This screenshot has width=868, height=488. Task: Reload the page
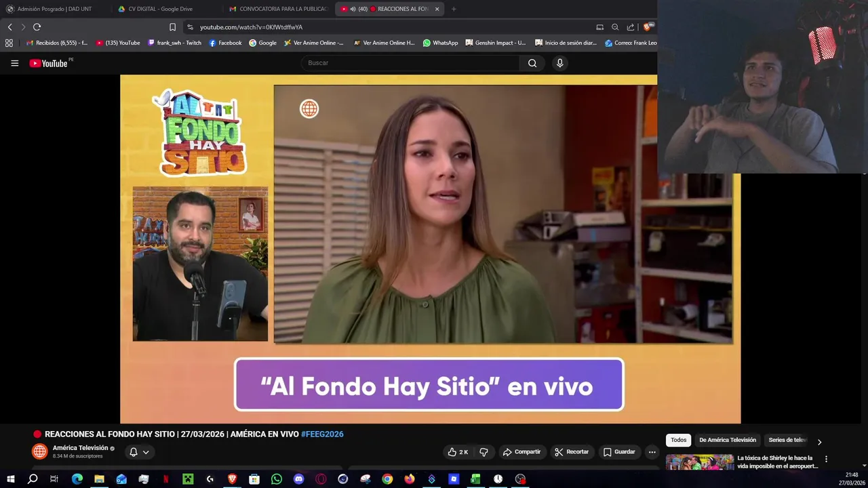(x=37, y=27)
